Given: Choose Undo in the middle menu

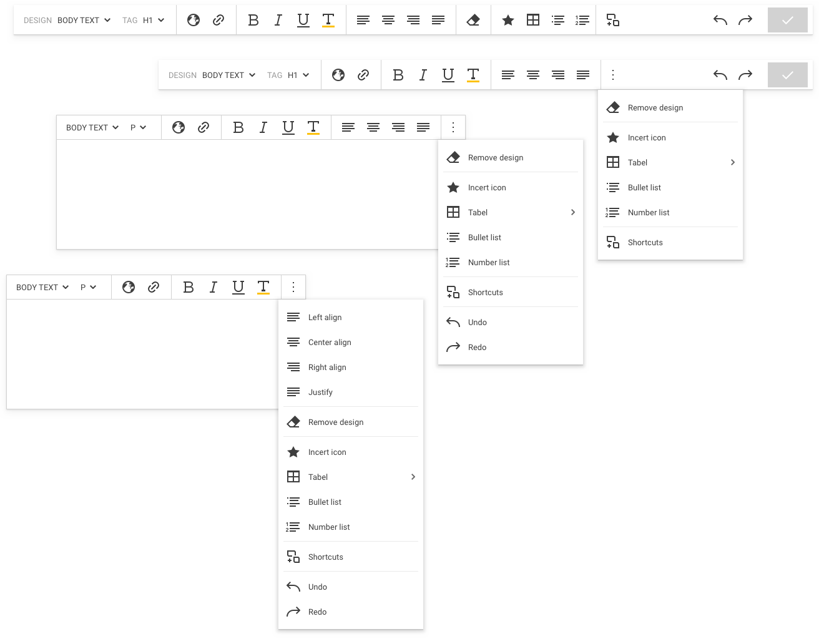Looking at the screenshot, I should [511, 322].
